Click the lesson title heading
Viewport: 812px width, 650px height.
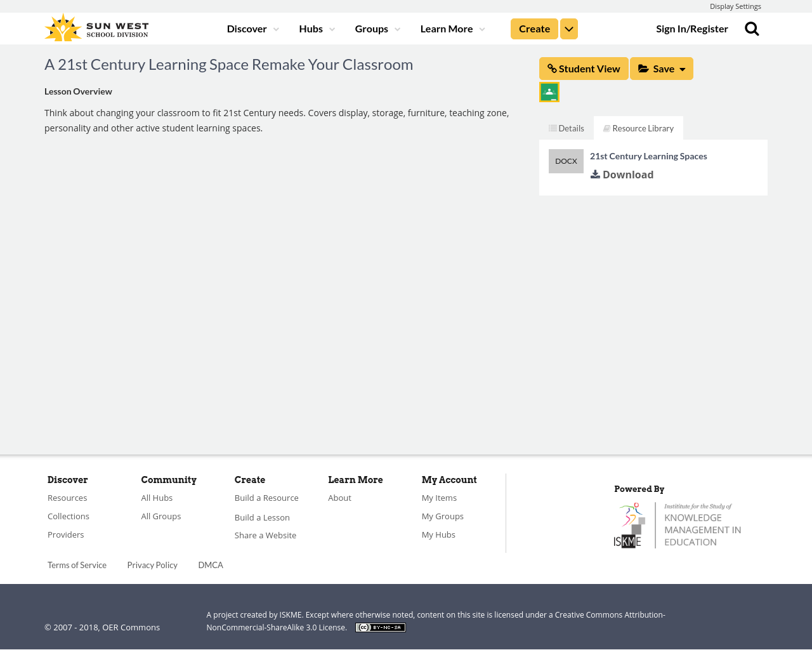(x=228, y=65)
